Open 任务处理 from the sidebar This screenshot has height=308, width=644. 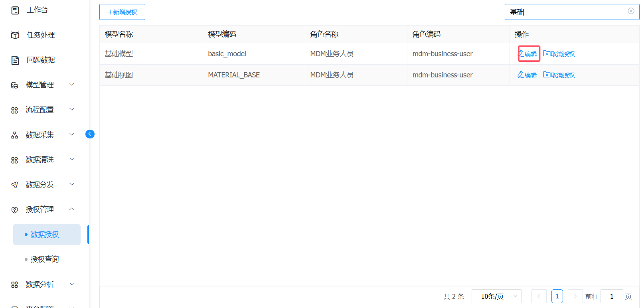point(40,35)
